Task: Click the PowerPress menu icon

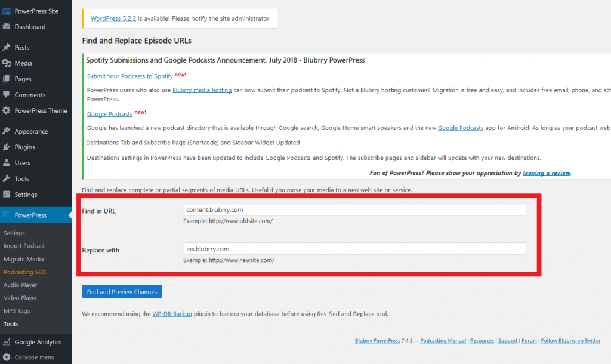Action: [6, 215]
